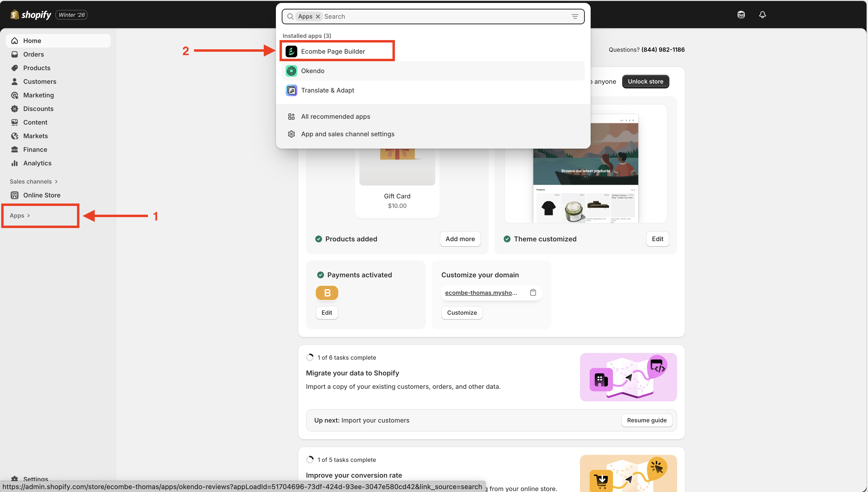Click the Shopify logo

(31, 15)
